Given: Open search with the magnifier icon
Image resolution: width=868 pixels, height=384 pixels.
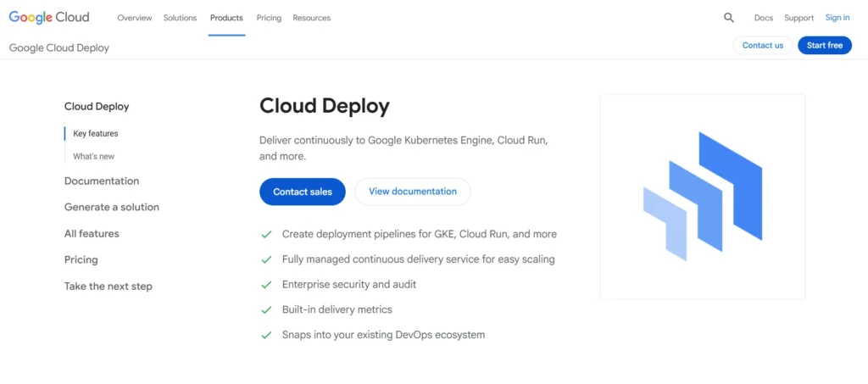Looking at the screenshot, I should 729,18.
